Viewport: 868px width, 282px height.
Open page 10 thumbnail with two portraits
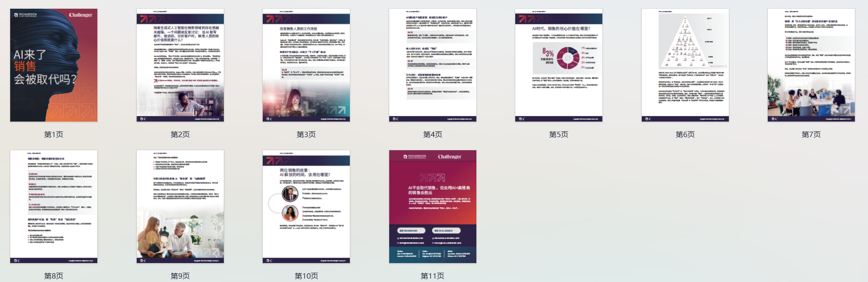tap(306, 207)
